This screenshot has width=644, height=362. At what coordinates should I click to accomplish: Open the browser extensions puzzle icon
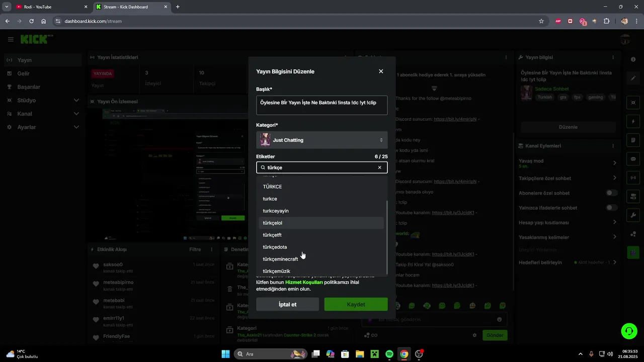click(x=606, y=21)
